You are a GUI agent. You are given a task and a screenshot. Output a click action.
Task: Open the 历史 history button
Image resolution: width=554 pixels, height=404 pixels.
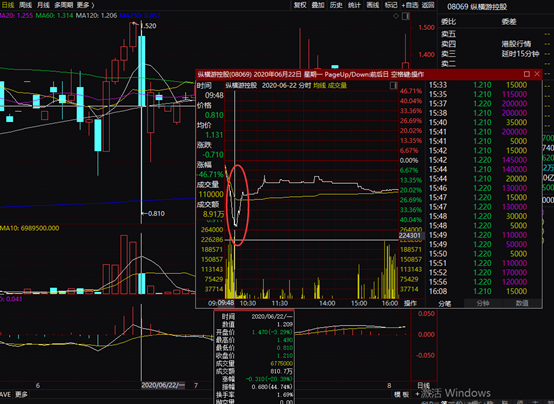(336, 5)
